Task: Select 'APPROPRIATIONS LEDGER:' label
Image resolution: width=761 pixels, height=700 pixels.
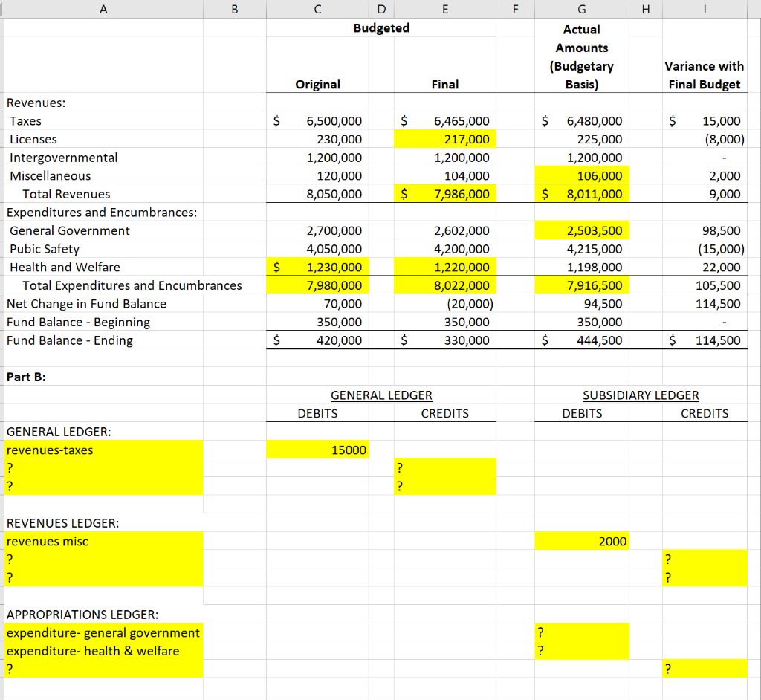Action: 82,615
